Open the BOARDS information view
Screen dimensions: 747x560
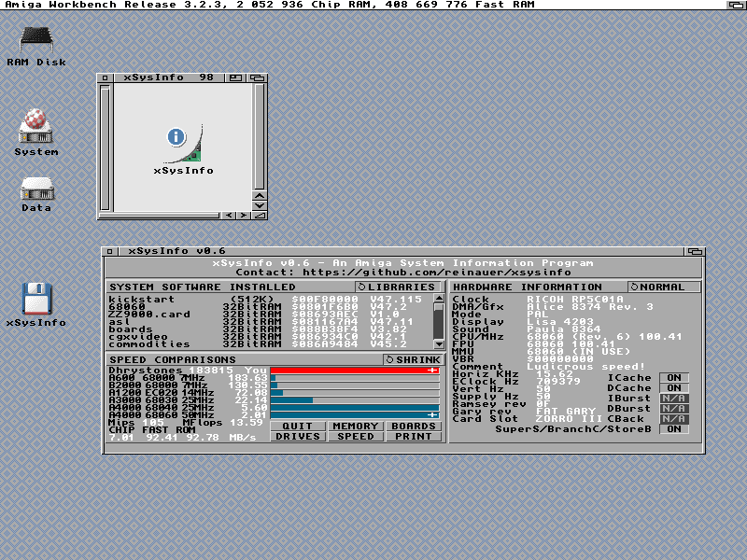click(414, 427)
